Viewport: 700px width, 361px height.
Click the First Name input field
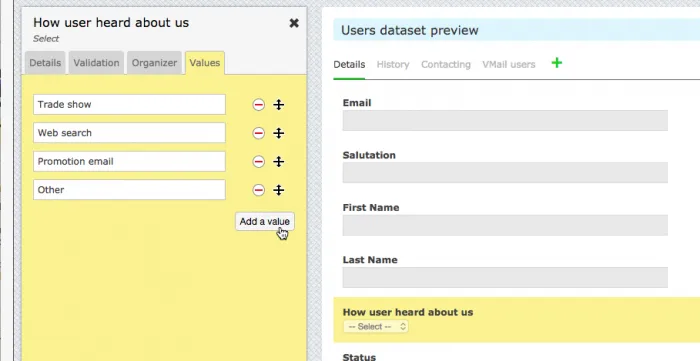pyautogui.click(x=505, y=225)
